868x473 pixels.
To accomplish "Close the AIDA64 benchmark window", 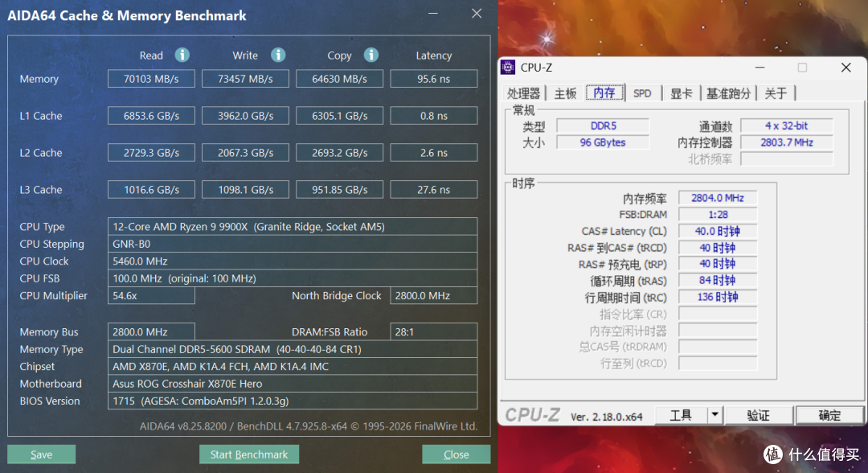I will coord(477,14).
